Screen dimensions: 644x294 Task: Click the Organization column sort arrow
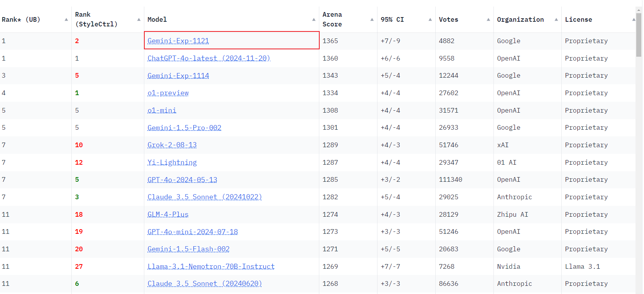556,19
